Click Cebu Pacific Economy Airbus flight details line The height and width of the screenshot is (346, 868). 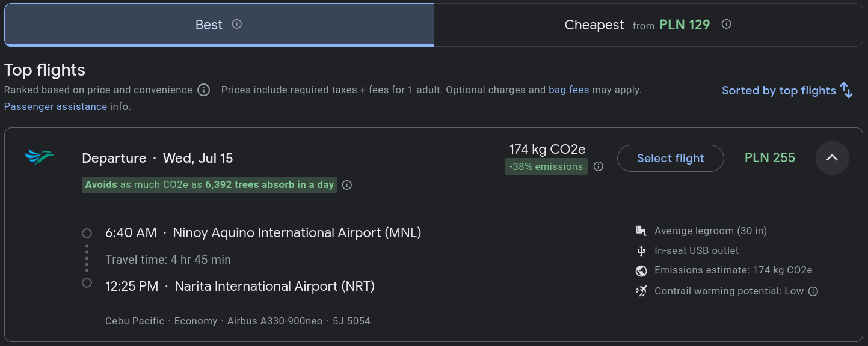point(238,321)
